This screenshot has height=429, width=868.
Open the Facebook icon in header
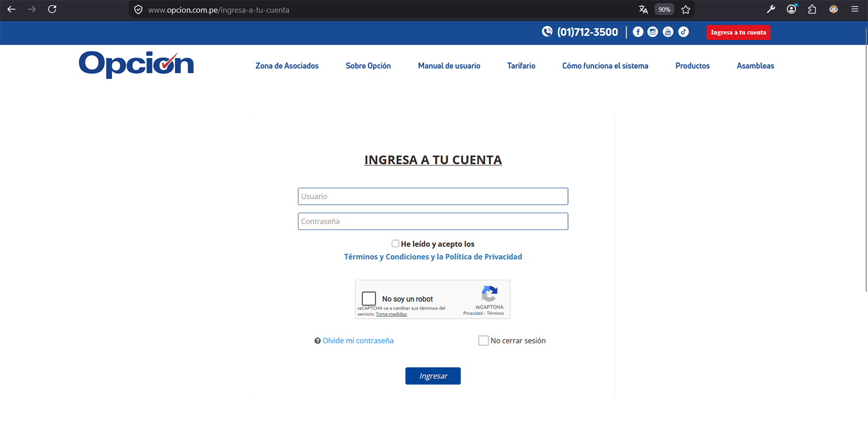coord(638,32)
